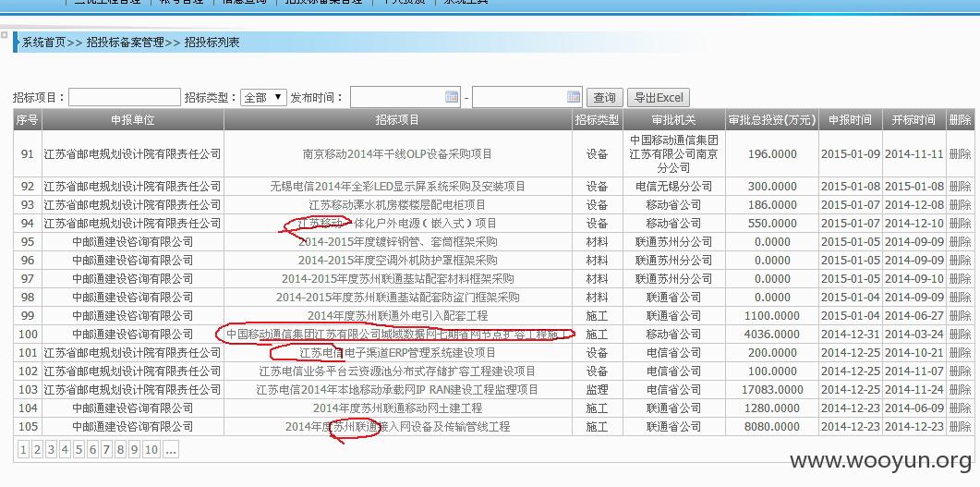Go to pagination page 4

click(x=65, y=449)
